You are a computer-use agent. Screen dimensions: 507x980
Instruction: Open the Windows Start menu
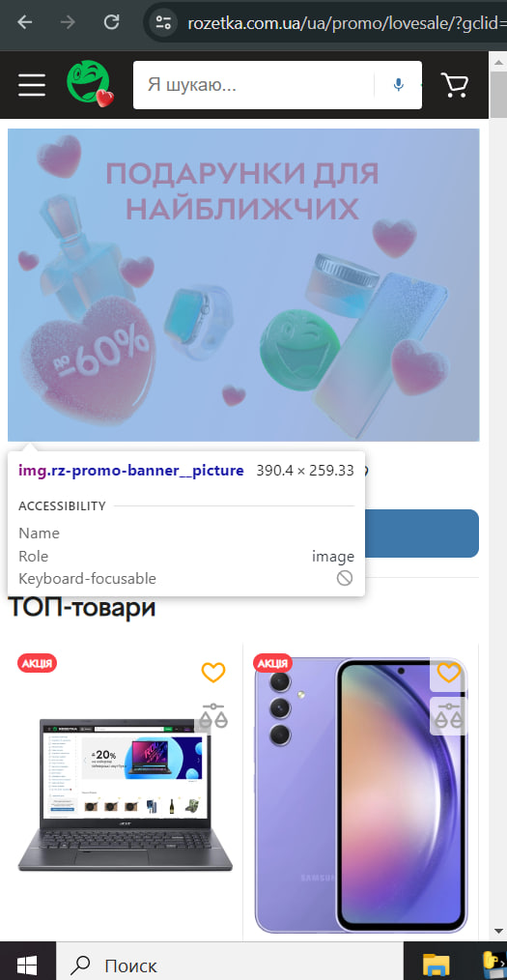27,966
